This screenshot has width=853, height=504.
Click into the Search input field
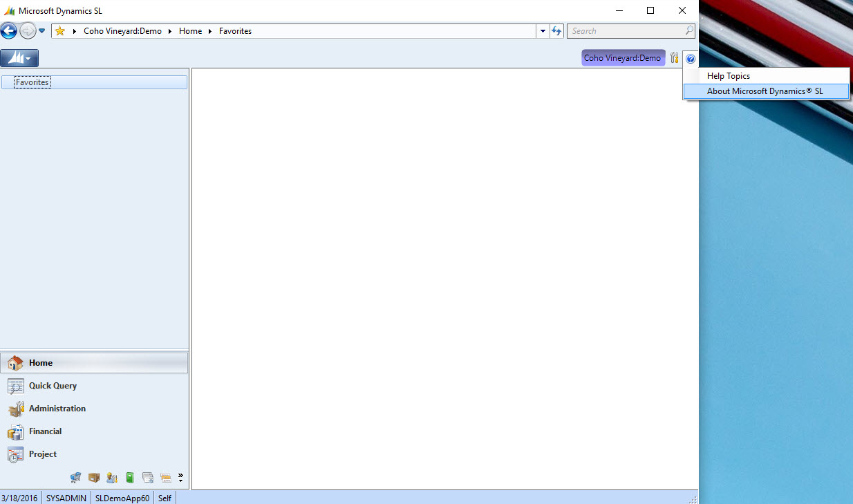(626, 31)
